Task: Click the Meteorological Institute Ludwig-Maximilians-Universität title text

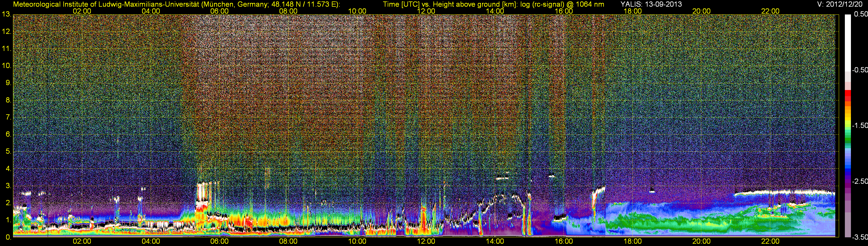Action: point(176,4)
